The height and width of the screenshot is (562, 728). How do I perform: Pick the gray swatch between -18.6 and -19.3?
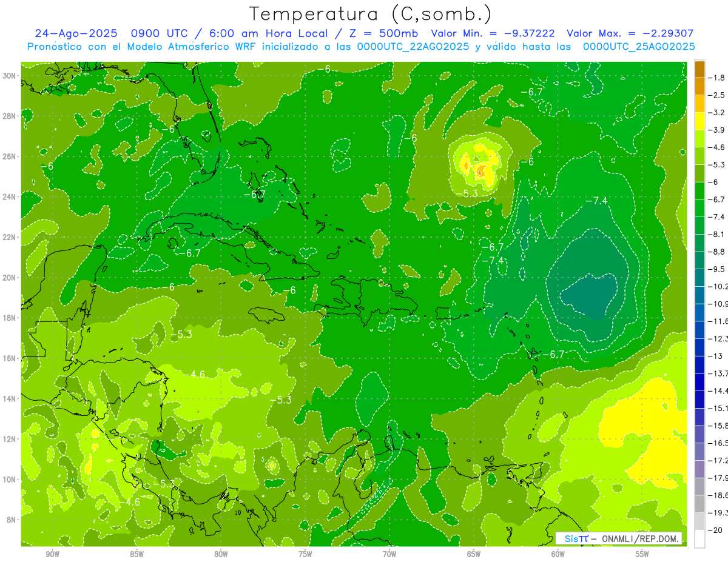point(699,504)
